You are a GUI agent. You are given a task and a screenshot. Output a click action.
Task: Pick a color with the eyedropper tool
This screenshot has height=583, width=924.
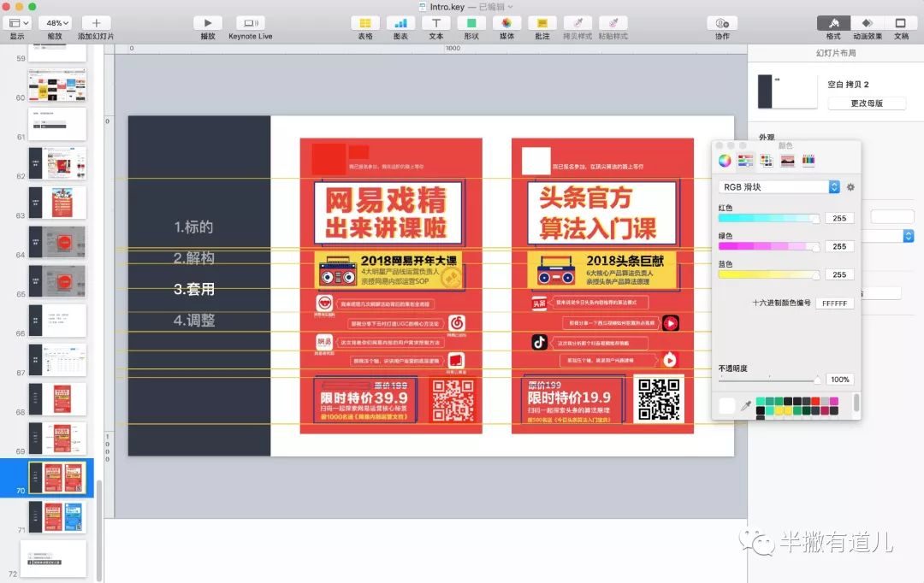[745, 407]
